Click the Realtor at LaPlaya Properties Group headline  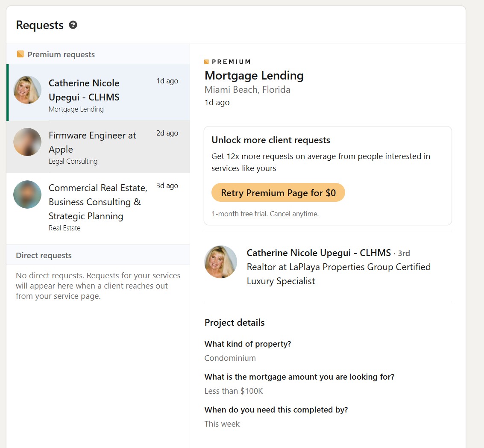(x=339, y=274)
